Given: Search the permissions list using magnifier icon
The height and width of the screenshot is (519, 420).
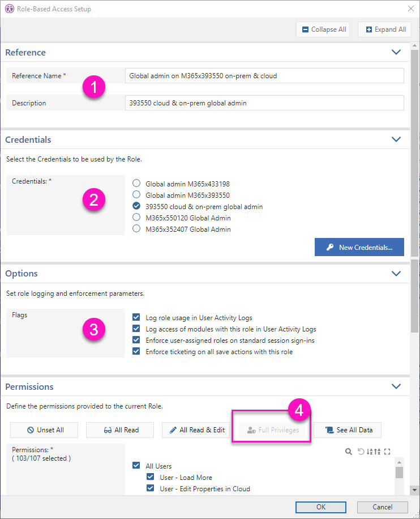Looking at the screenshot, I should pos(349,452).
